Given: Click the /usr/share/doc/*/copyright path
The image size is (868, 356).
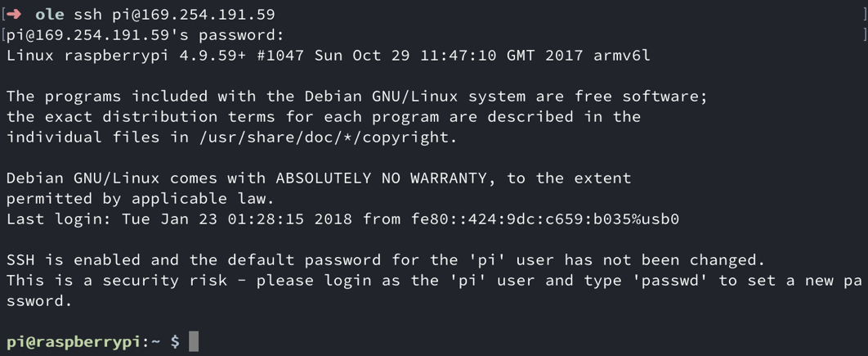Looking at the screenshot, I should pos(323,137).
